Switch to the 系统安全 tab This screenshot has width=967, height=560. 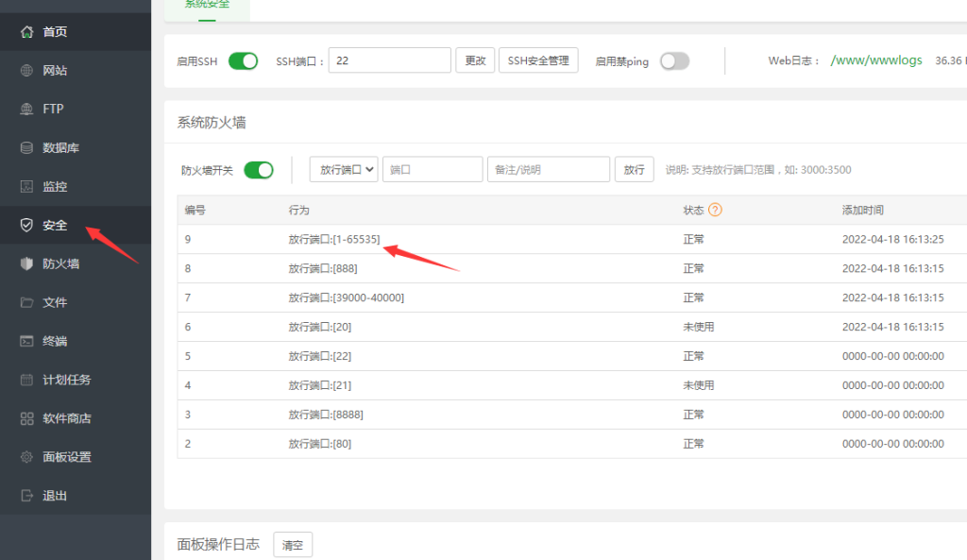point(208,3)
